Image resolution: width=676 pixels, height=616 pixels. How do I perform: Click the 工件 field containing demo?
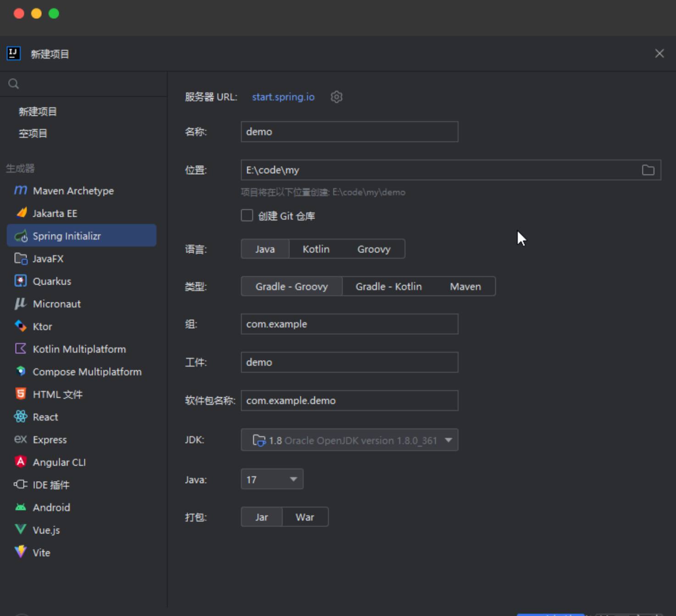tap(349, 362)
